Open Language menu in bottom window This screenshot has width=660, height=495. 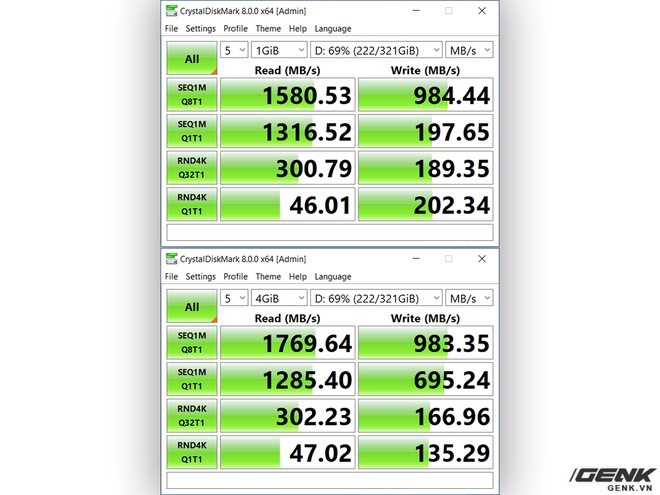tap(333, 277)
